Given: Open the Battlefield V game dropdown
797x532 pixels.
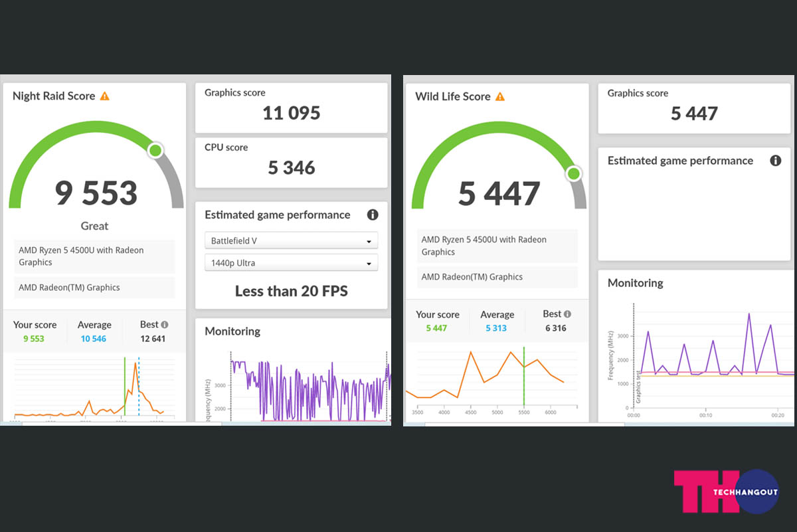Looking at the screenshot, I should 292,240.
